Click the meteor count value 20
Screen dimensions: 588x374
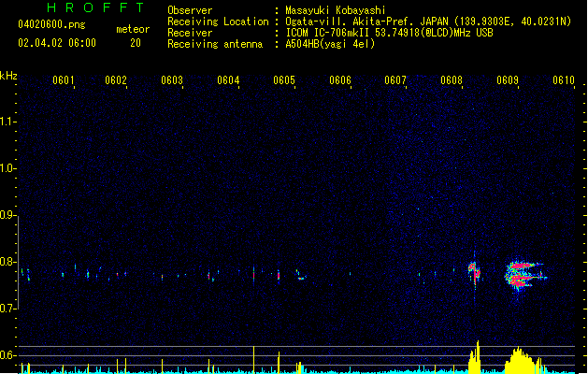tap(136, 43)
